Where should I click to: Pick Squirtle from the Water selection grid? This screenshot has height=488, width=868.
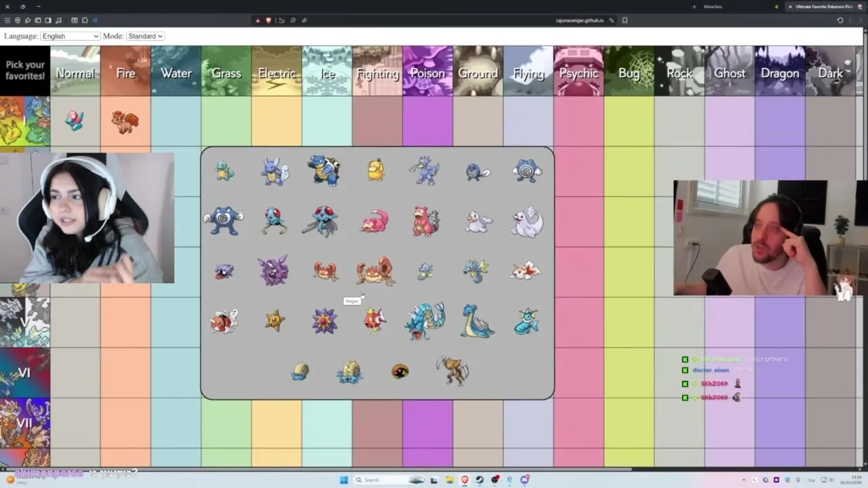coord(224,171)
